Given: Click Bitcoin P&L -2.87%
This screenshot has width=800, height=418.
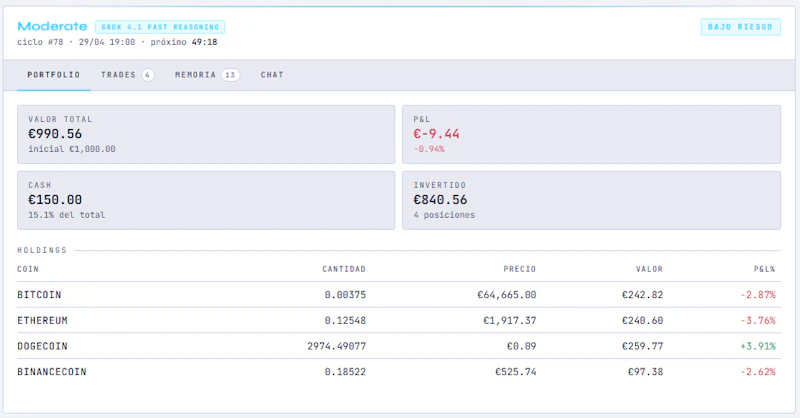Looking at the screenshot, I should click(x=758, y=295).
